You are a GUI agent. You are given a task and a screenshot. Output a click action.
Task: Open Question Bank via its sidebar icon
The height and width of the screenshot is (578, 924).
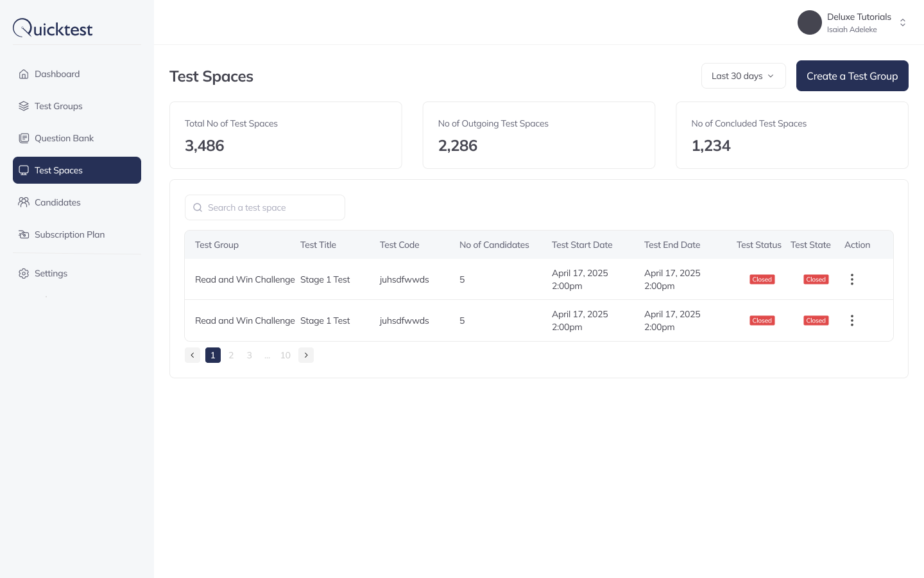click(x=24, y=138)
